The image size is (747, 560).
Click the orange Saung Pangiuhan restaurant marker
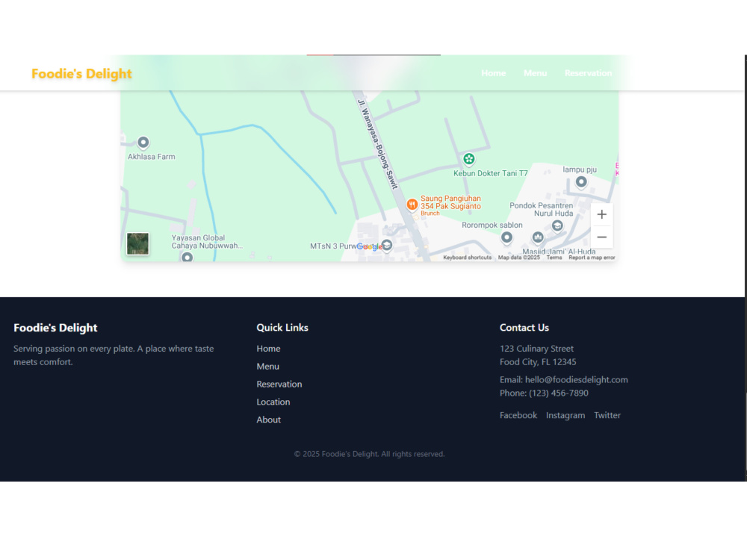click(x=412, y=205)
